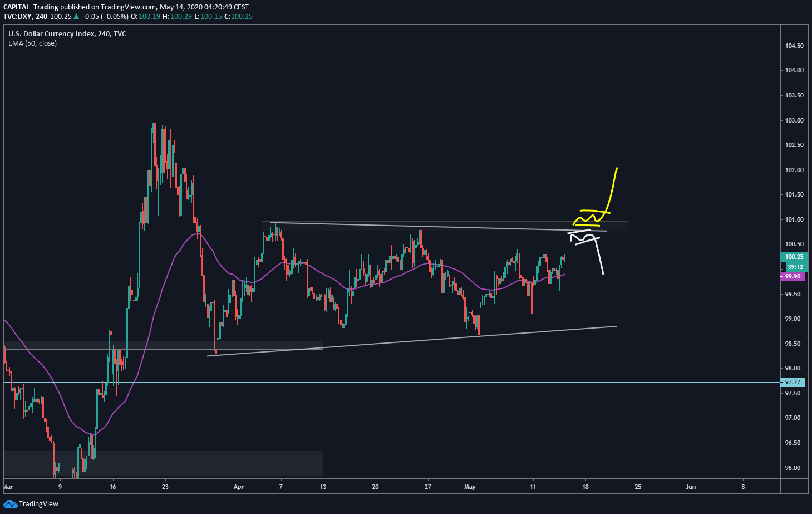Click the cyan 97.72 horizontal line tag
The height and width of the screenshot is (514, 812).
(793, 382)
